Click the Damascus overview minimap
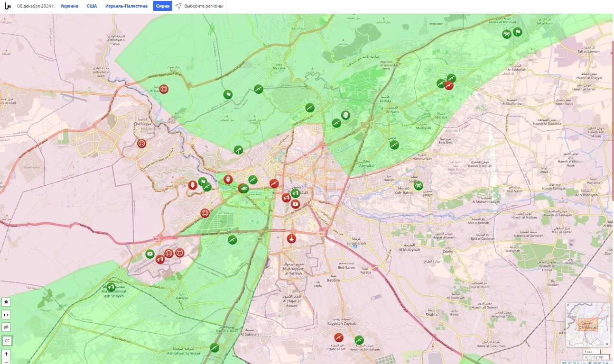This screenshot has width=614, height=364. click(x=588, y=325)
